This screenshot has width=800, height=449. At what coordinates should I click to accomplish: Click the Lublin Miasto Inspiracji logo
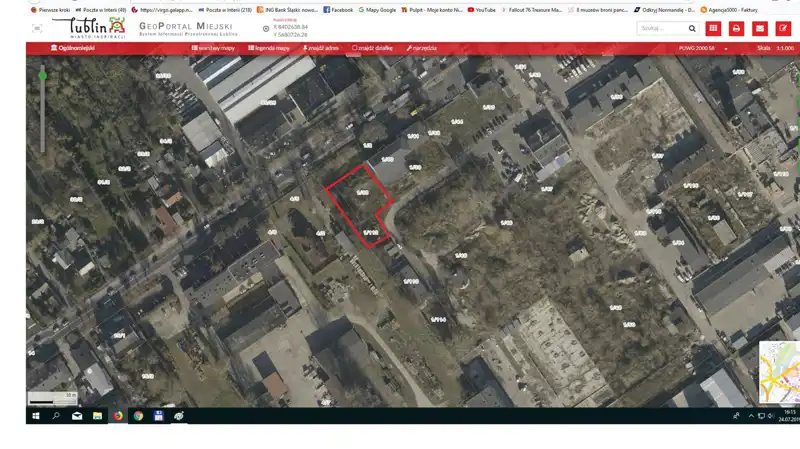point(90,28)
